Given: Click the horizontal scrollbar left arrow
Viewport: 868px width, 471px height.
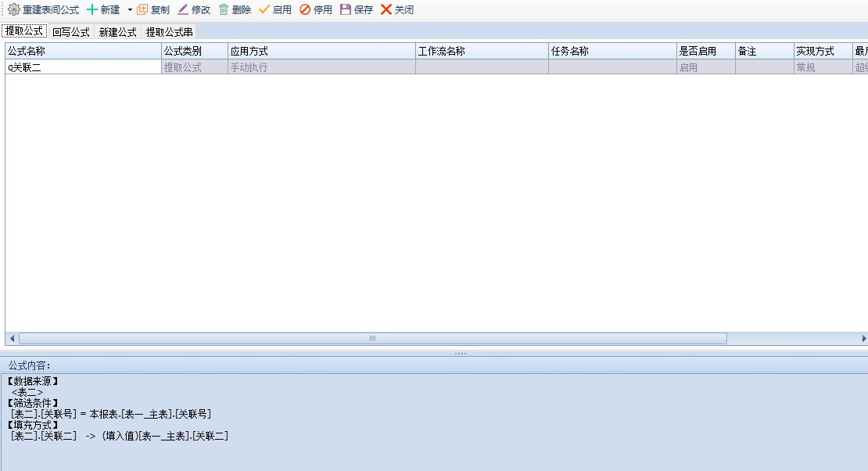Looking at the screenshot, I should (x=12, y=339).
